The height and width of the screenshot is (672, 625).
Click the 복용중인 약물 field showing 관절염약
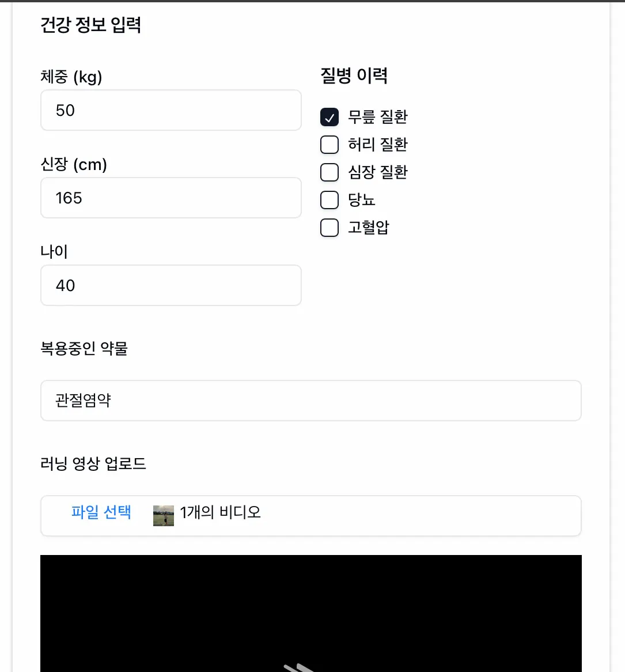tap(311, 401)
